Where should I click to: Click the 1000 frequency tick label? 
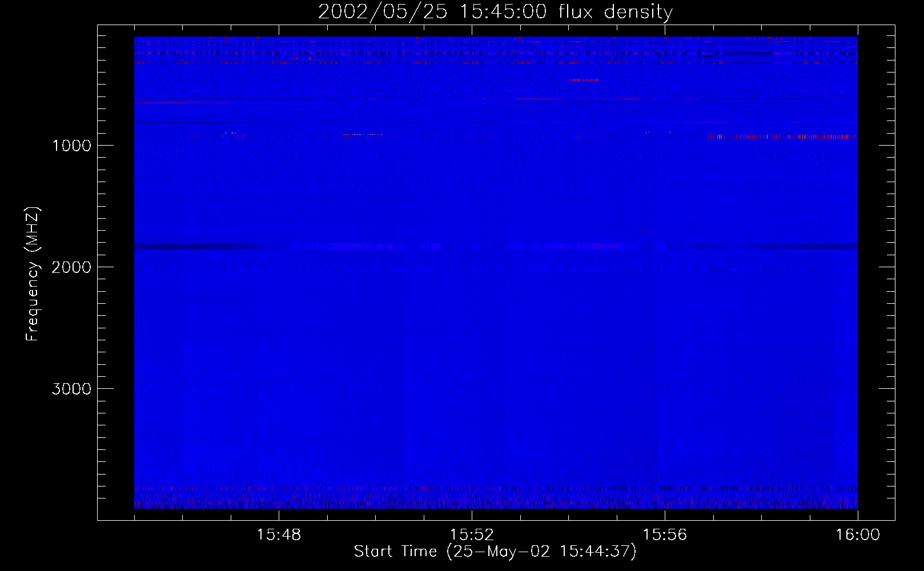tap(71, 146)
